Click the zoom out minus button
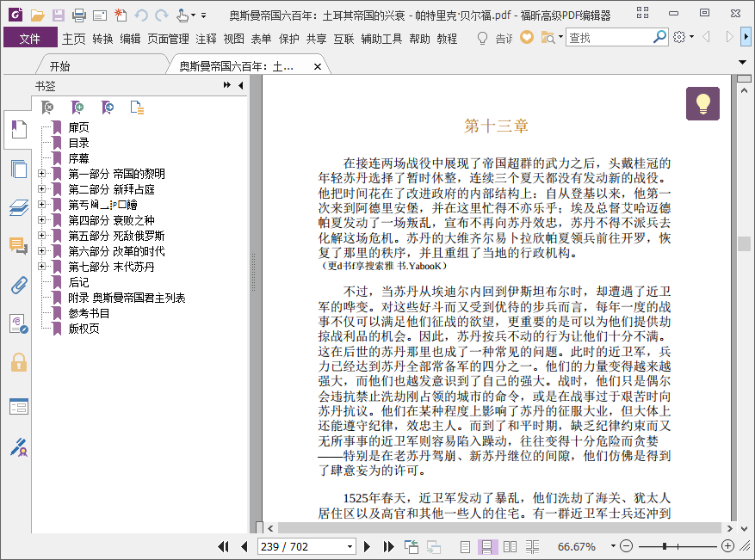The image size is (755, 560). click(x=626, y=546)
